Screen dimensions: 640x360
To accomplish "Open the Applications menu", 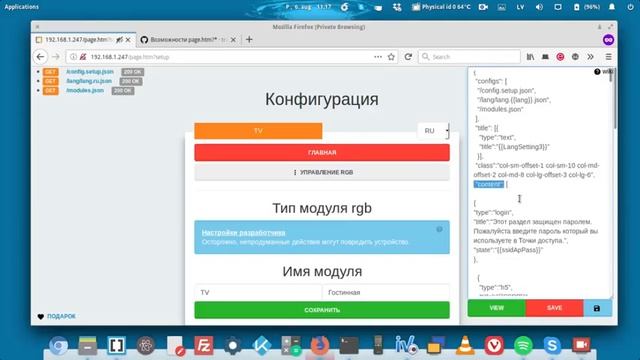I will coord(22,7).
